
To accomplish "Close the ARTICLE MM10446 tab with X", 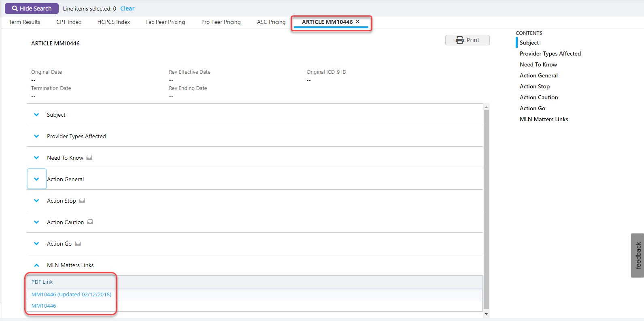I will pyautogui.click(x=358, y=22).
